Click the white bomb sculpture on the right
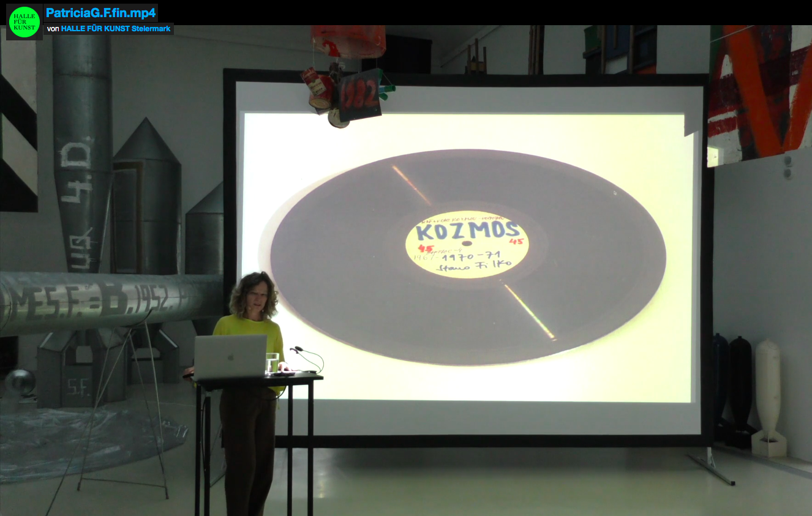Image resolution: width=812 pixels, height=516 pixels. 768,392
